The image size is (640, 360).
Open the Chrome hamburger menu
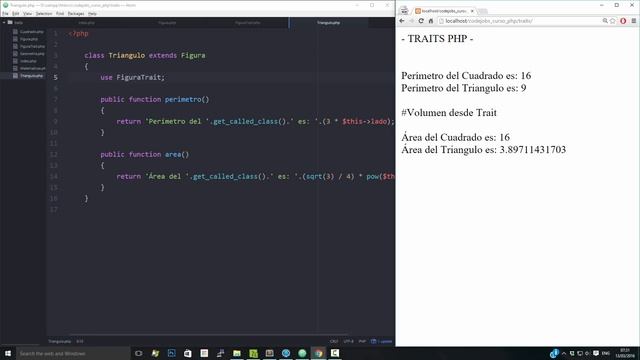click(633, 21)
